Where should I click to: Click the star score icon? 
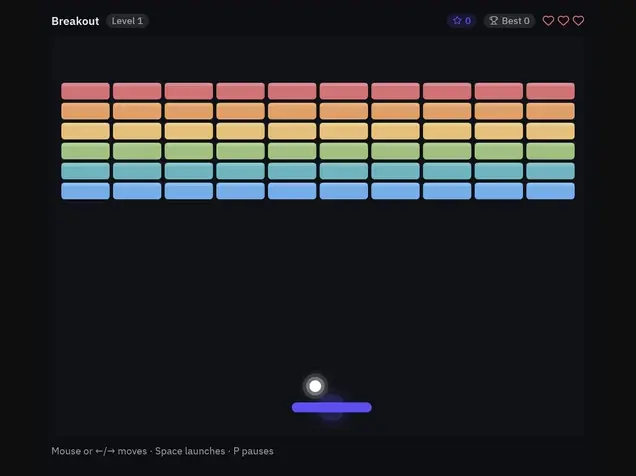(x=457, y=21)
